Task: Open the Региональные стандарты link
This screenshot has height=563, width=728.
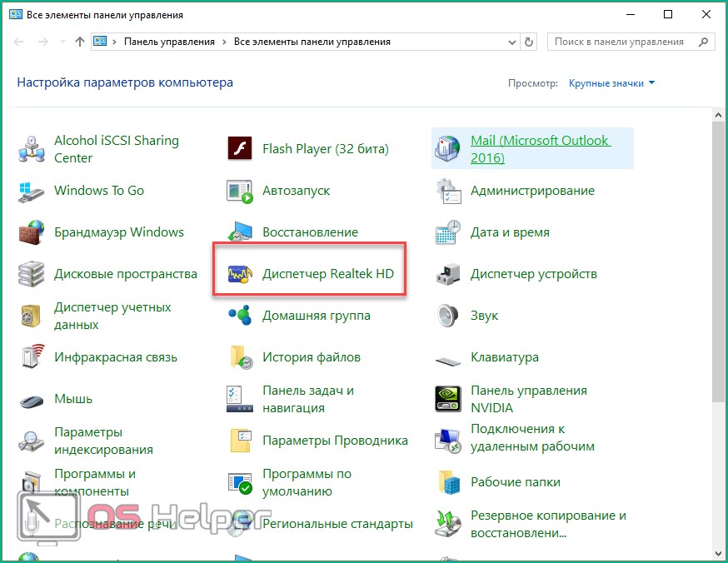Action: click(337, 524)
